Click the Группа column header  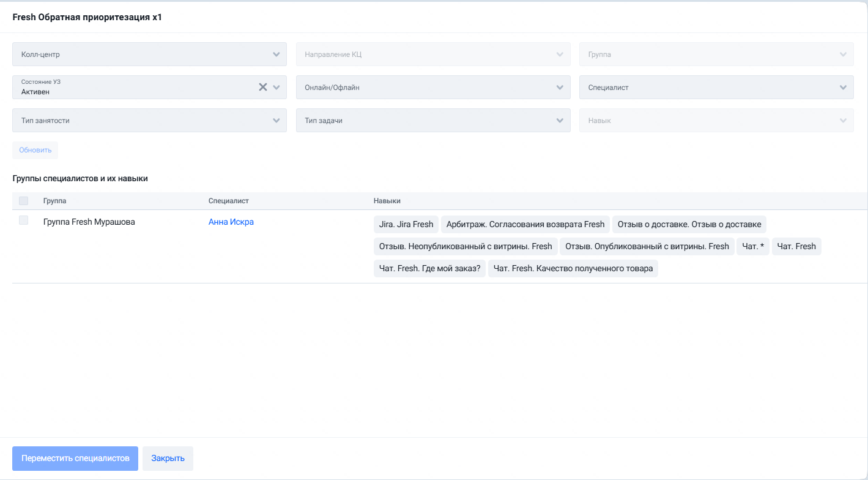tap(54, 201)
